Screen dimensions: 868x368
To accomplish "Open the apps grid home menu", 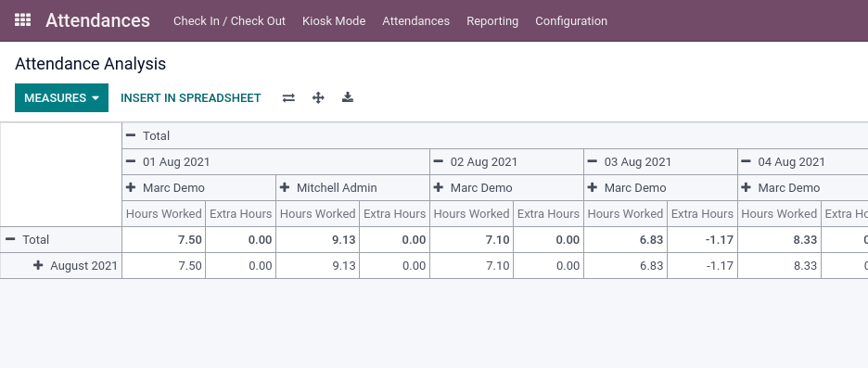I will [x=22, y=20].
